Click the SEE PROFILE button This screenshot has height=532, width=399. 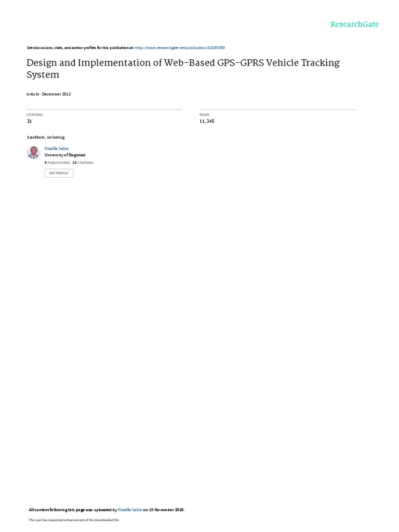click(x=59, y=173)
